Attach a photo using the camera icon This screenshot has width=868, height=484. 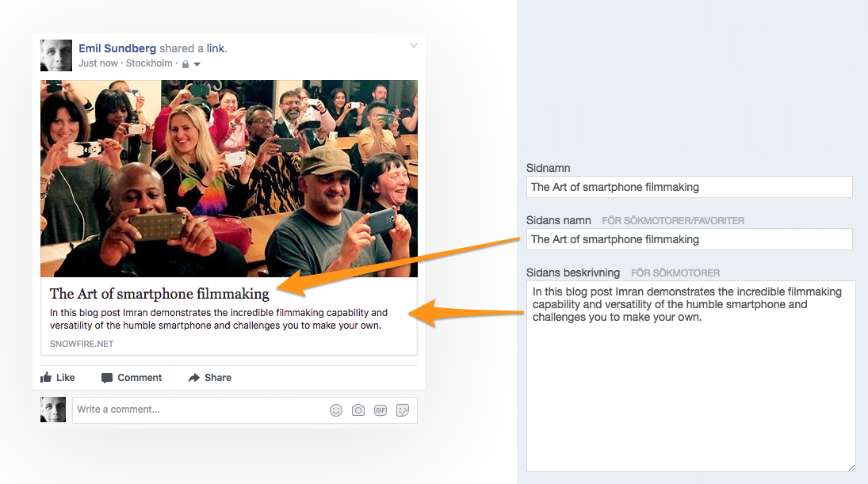[x=358, y=410]
